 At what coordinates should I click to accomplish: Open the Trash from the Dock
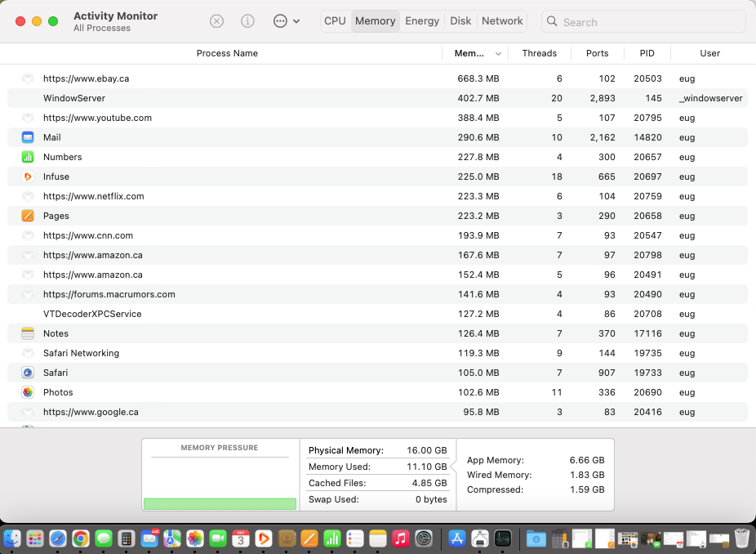tap(741, 538)
